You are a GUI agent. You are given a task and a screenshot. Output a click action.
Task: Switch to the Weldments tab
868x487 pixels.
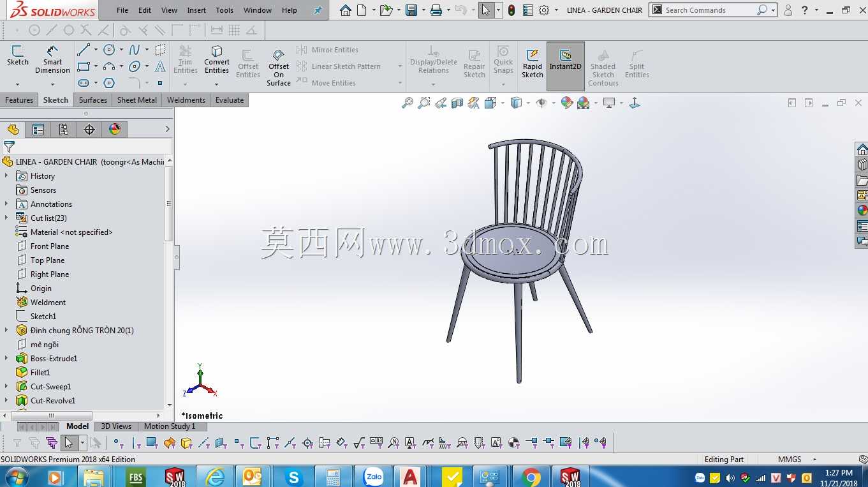[x=186, y=100]
